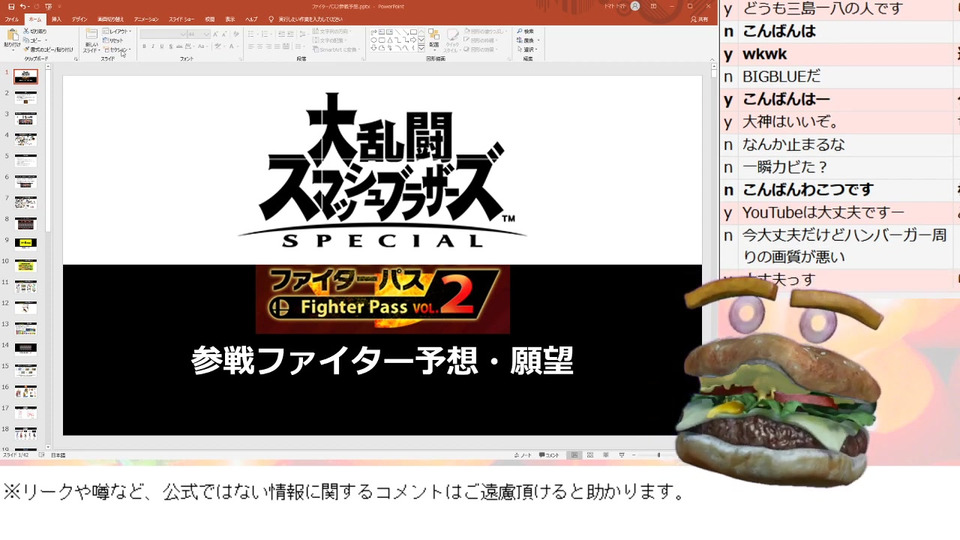Click the user account avatar icon

coord(635,6)
